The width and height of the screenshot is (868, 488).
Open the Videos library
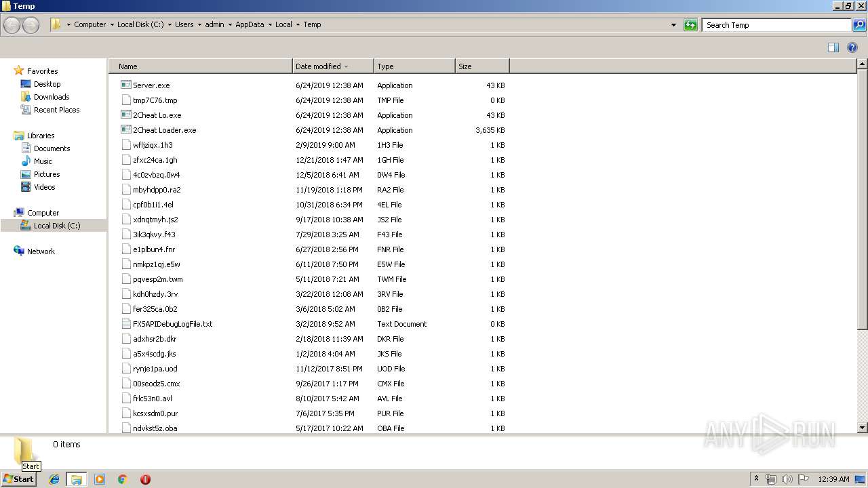[x=45, y=187]
